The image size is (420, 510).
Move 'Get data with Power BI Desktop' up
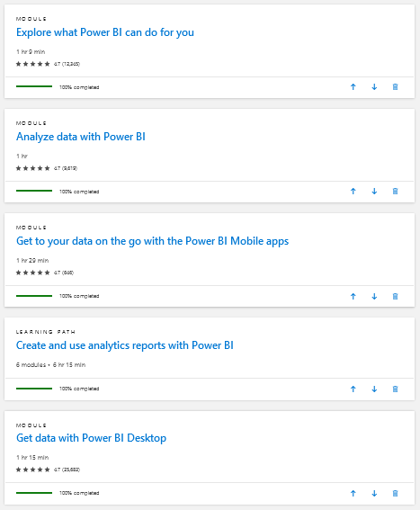click(x=353, y=494)
